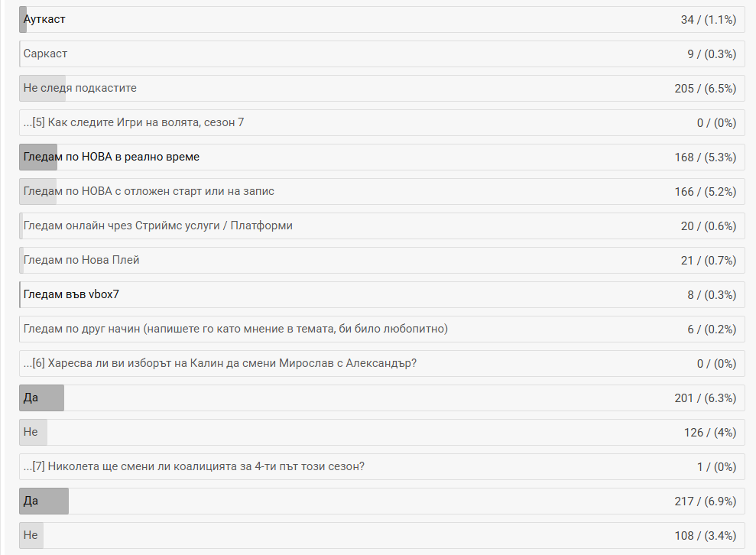Pick "Гледам по НОВА с отложен старт" option
The width and height of the screenshot is (756, 555).
149,191
